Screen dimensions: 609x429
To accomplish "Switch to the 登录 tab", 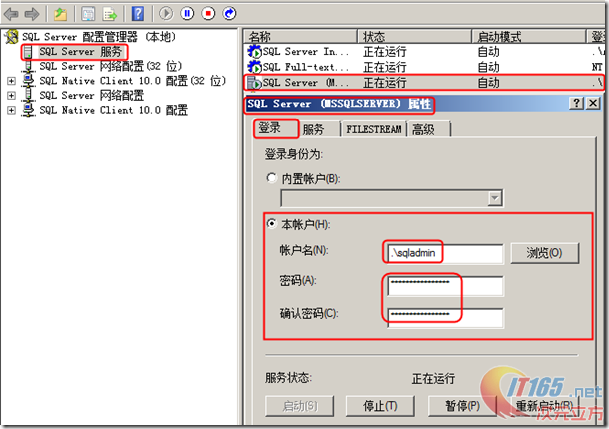I will (x=276, y=128).
